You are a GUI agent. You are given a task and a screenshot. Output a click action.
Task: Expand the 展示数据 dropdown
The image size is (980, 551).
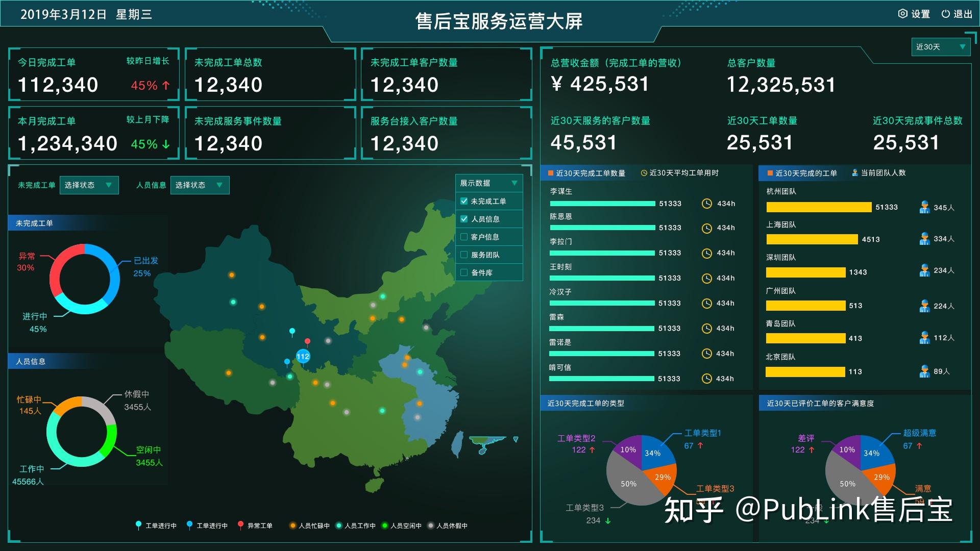(x=489, y=183)
